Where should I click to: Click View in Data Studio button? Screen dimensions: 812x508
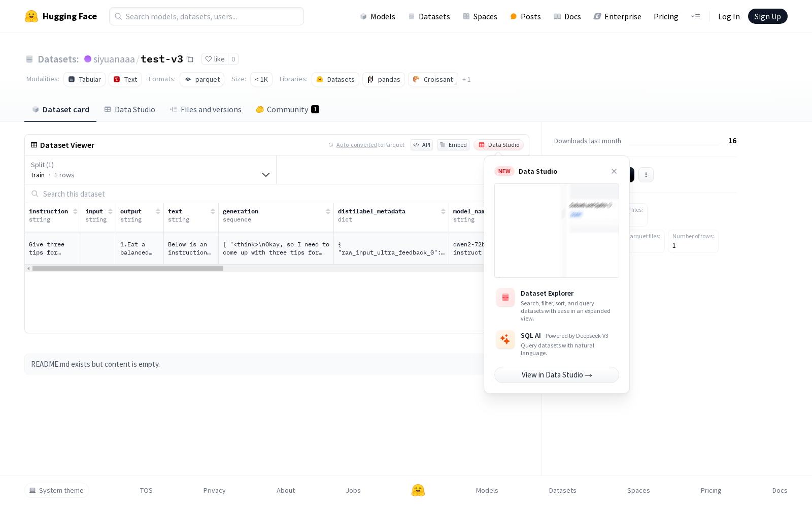(557, 375)
